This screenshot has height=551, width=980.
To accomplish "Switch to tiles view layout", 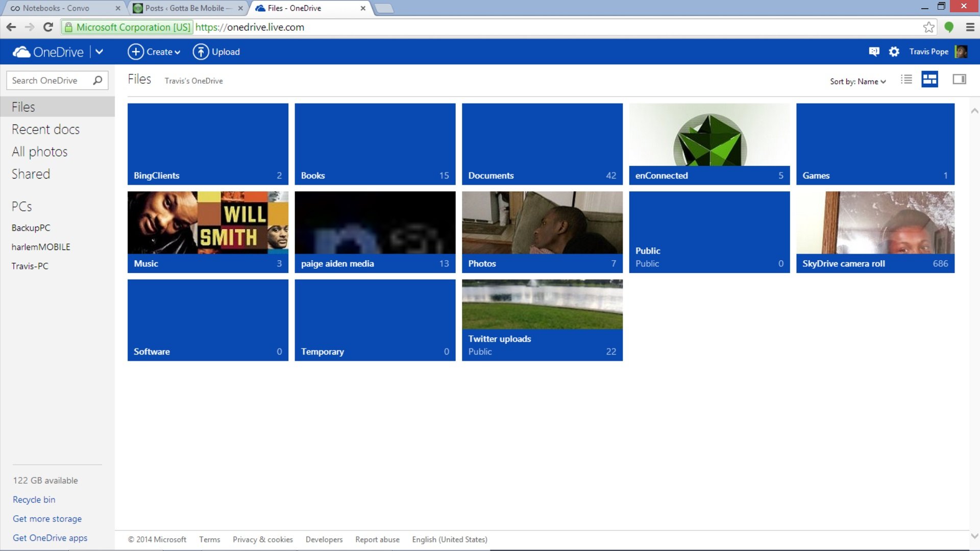I will 929,79.
